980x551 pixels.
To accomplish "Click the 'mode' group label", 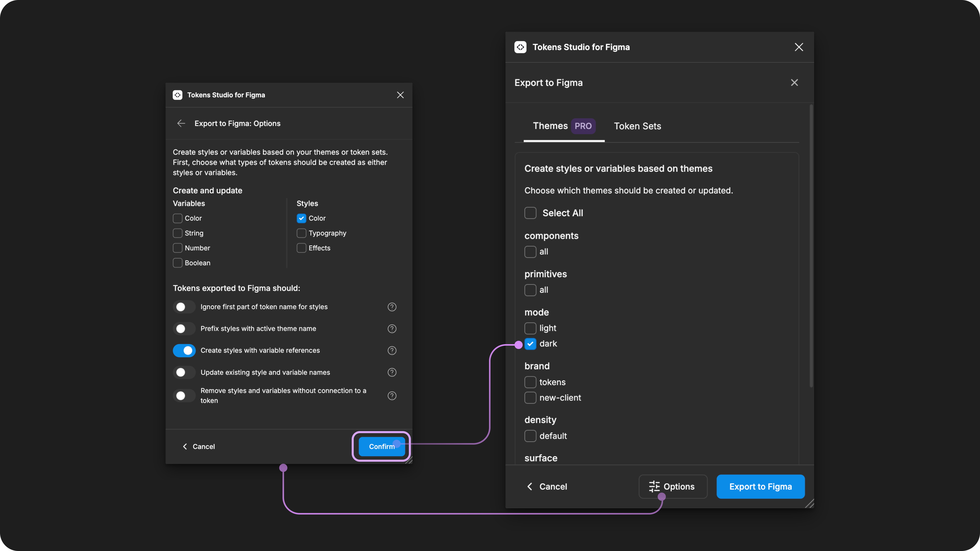I will 536,312.
